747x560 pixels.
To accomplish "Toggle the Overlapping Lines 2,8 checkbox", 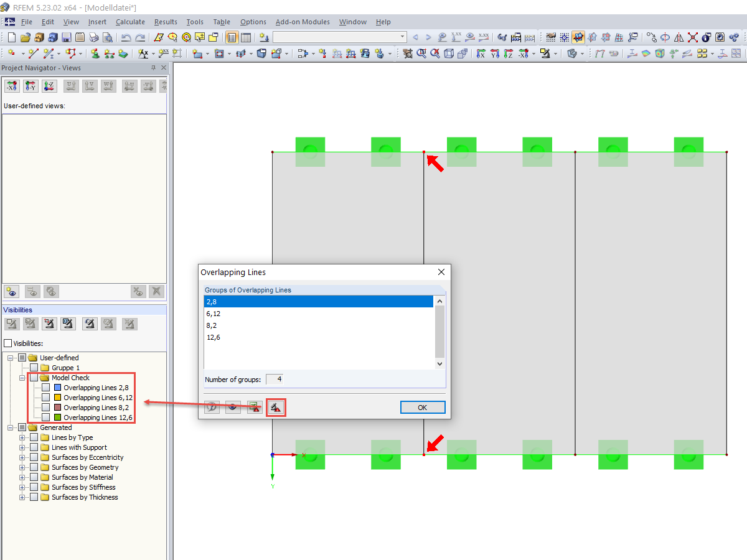I will coord(45,387).
